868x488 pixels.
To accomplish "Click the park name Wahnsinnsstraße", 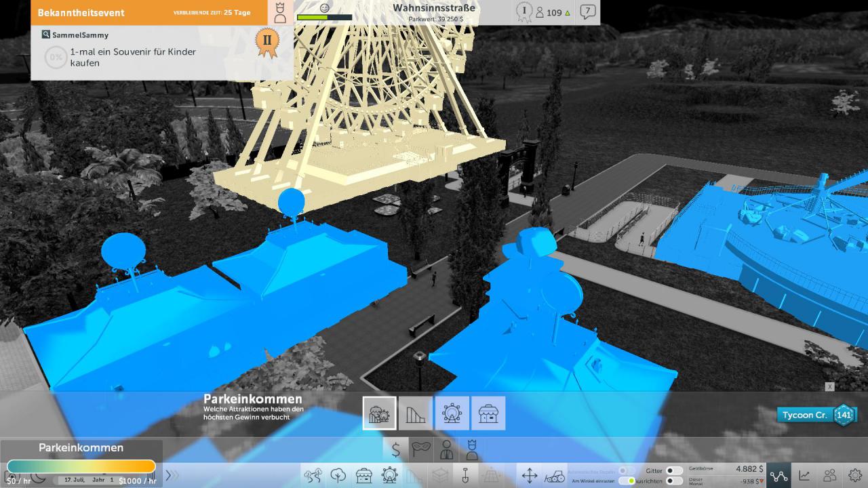I will [x=434, y=8].
